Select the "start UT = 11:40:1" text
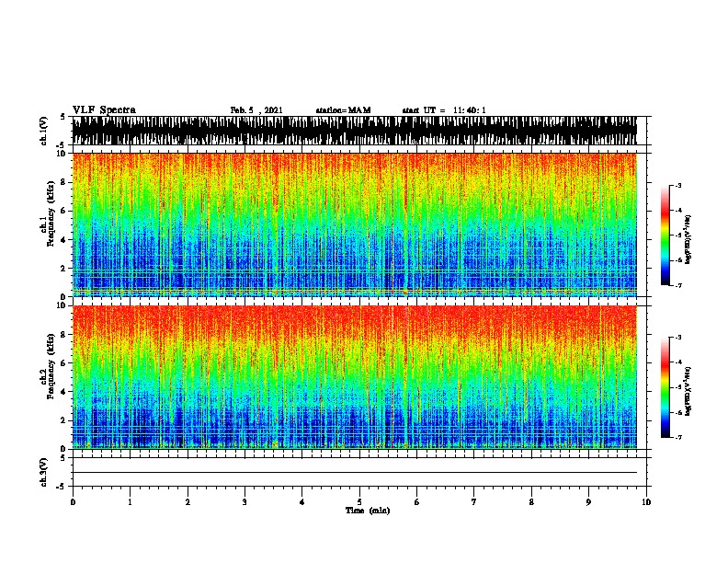728x563 pixels. point(444,110)
